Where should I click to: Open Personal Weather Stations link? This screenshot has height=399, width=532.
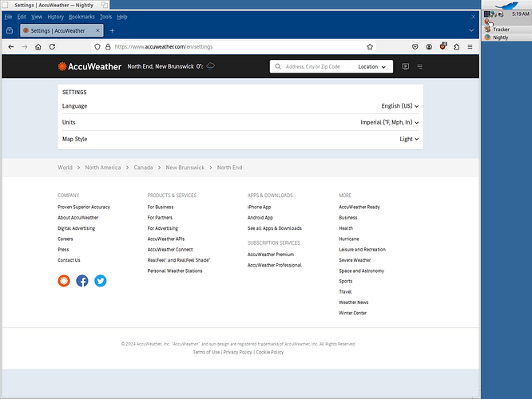(x=175, y=271)
